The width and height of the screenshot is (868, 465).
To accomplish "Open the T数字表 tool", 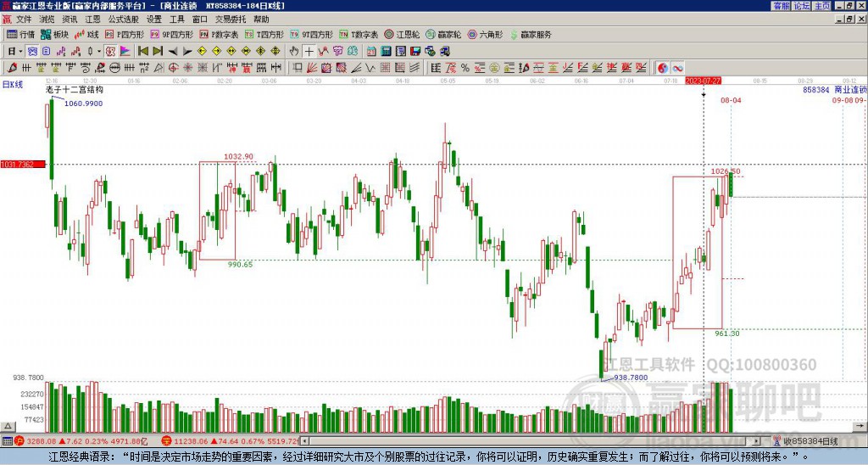I will click(x=359, y=34).
